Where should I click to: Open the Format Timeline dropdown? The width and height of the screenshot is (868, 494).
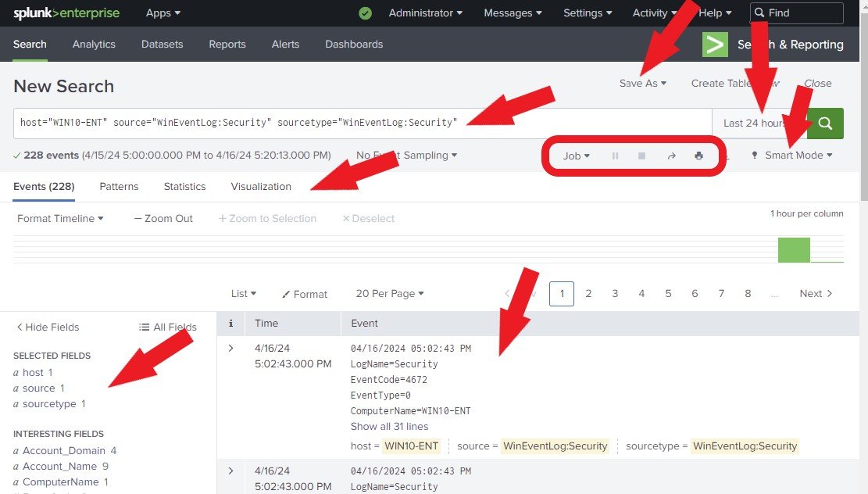(60, 219)
